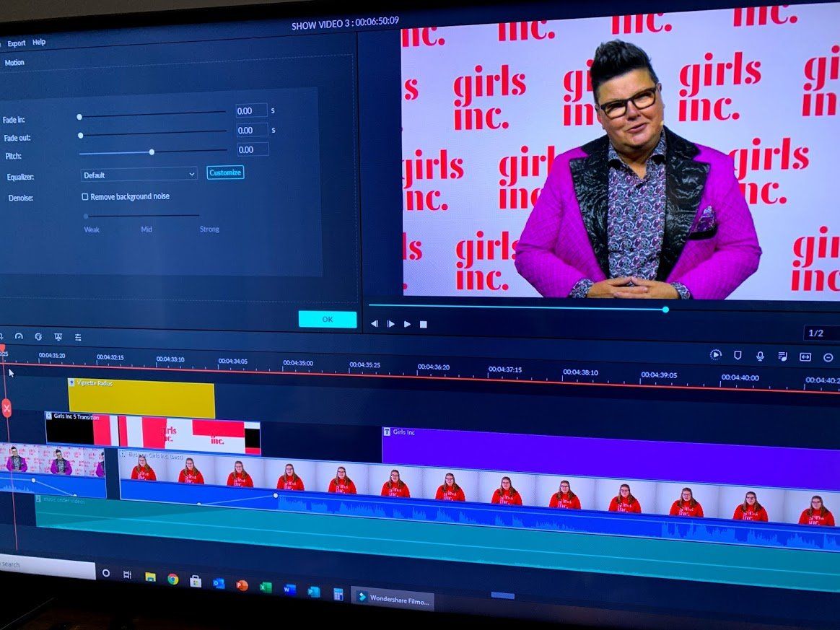Screen dimensions: 840x630
Task: Launch Chrome from the taskbar
Action: pos(172,579)
